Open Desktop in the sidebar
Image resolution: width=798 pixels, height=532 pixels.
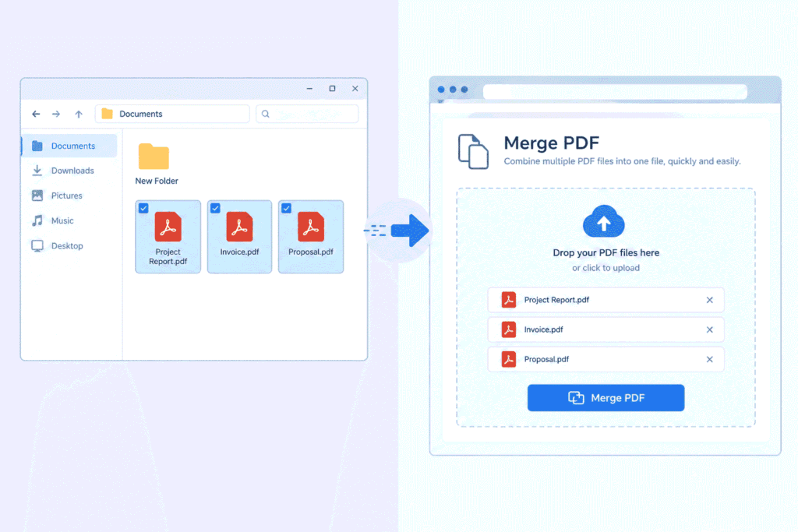pos(69,245)
